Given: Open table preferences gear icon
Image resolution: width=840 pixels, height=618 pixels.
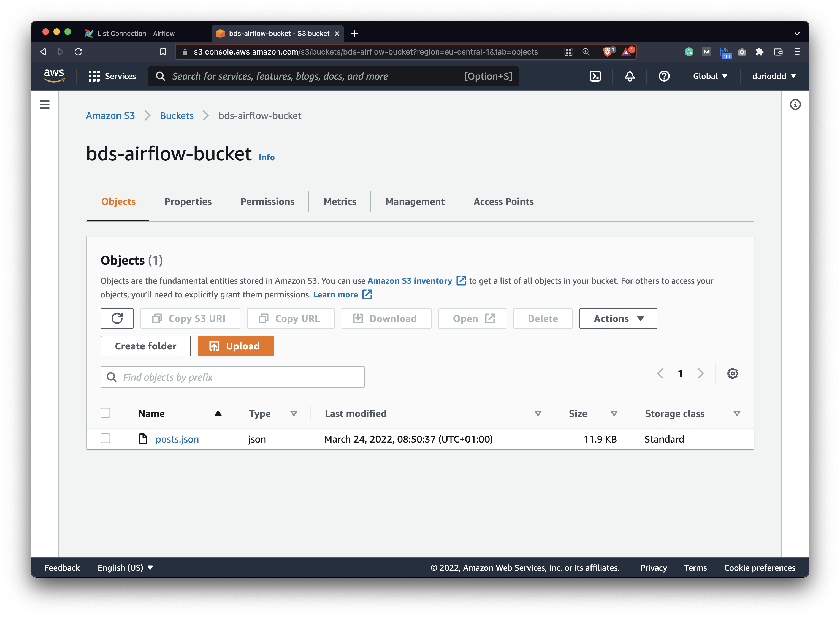Looking at the screenshot, I should (x=732, y=373).
